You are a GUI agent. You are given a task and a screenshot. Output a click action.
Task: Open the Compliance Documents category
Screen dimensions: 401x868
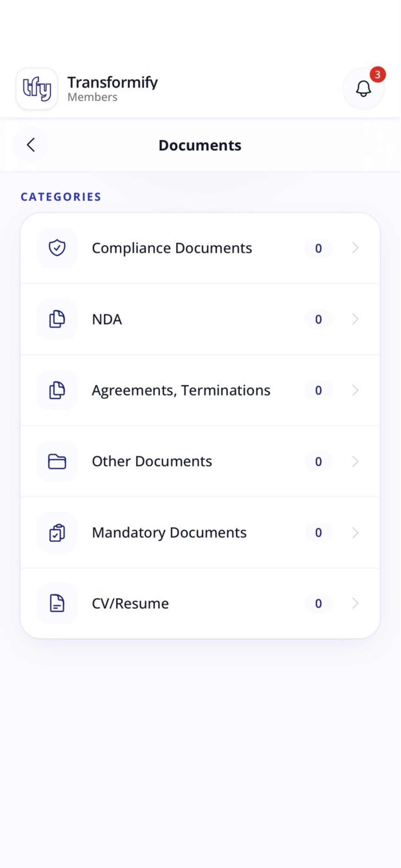pyautogui.click(x=200, y=248)
